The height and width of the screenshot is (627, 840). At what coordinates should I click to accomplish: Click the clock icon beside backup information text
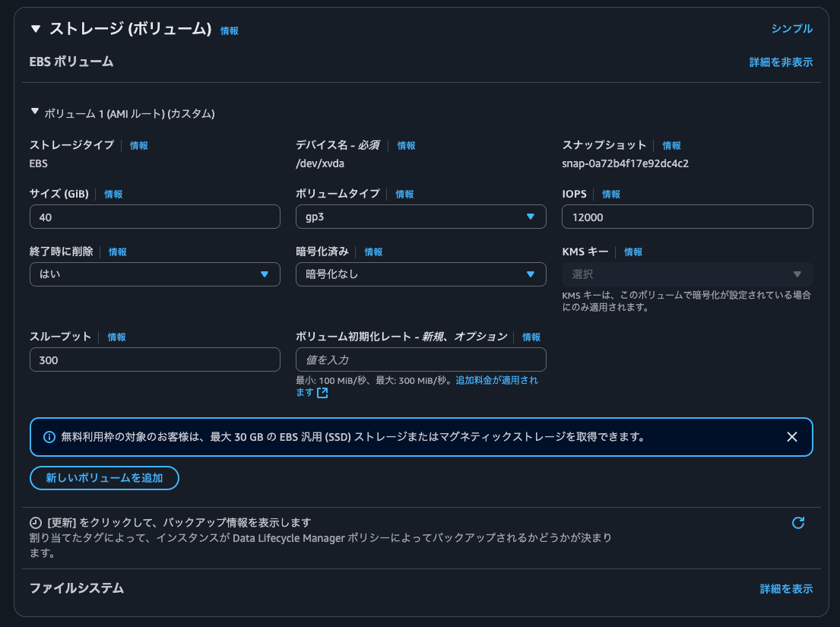coord(36,523)
